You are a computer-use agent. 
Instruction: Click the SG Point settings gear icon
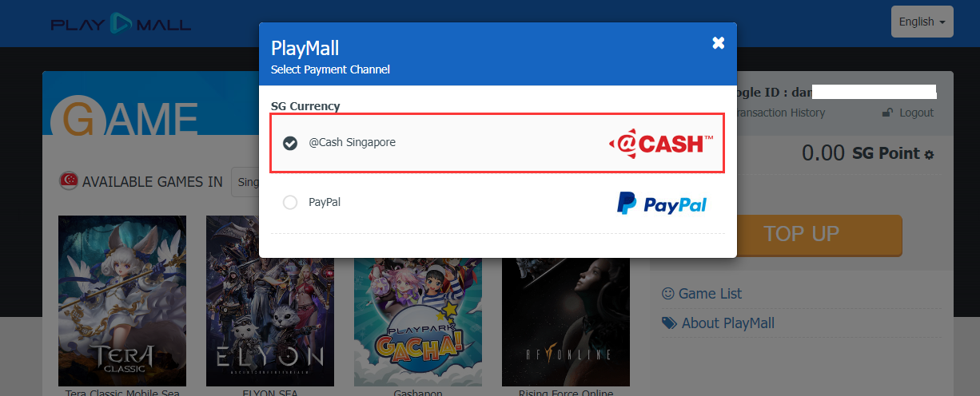[x=929, y=154]
